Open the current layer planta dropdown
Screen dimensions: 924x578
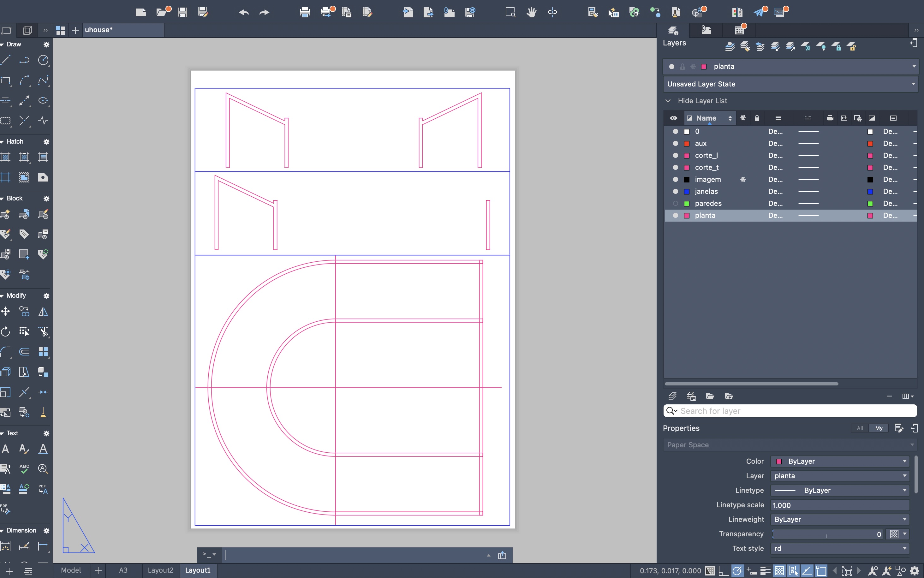(913, 67)
